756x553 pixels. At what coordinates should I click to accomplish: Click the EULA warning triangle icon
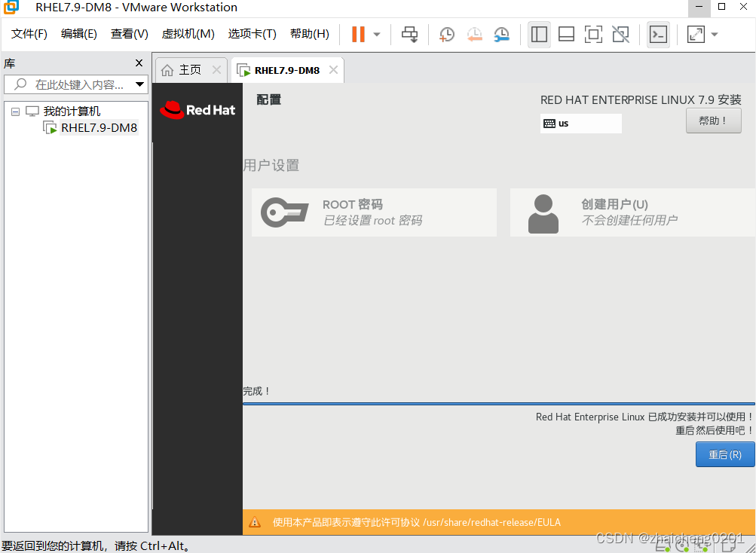tap(255, 522)
